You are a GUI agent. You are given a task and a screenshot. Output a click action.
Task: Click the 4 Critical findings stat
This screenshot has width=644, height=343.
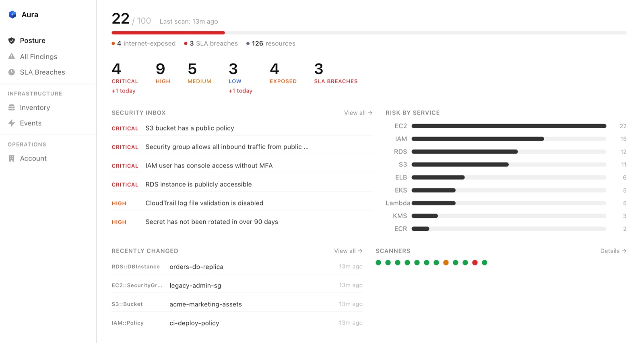[125, 78]
